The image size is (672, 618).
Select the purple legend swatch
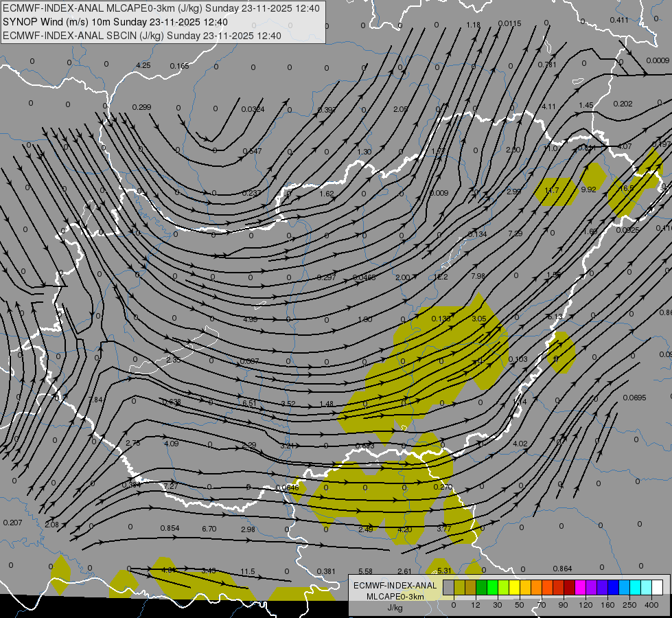pyautogui.click(x=592, y=587)
